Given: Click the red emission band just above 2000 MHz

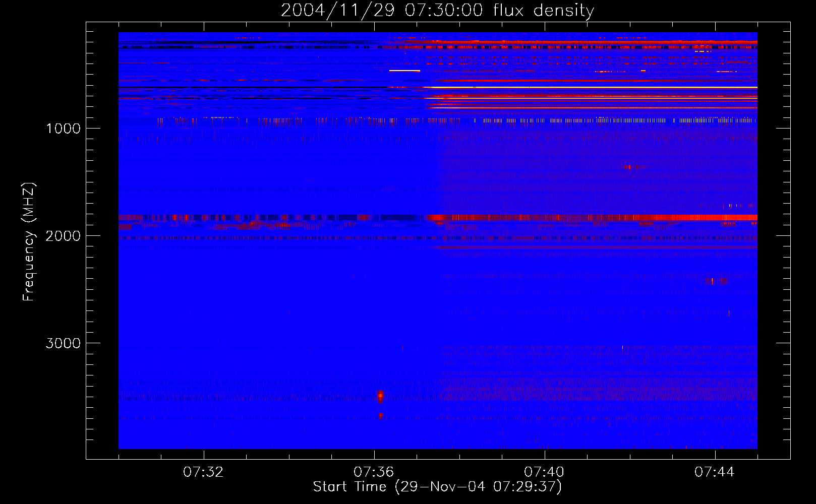Looking at the screenshot, I should (x=438, y=218).
